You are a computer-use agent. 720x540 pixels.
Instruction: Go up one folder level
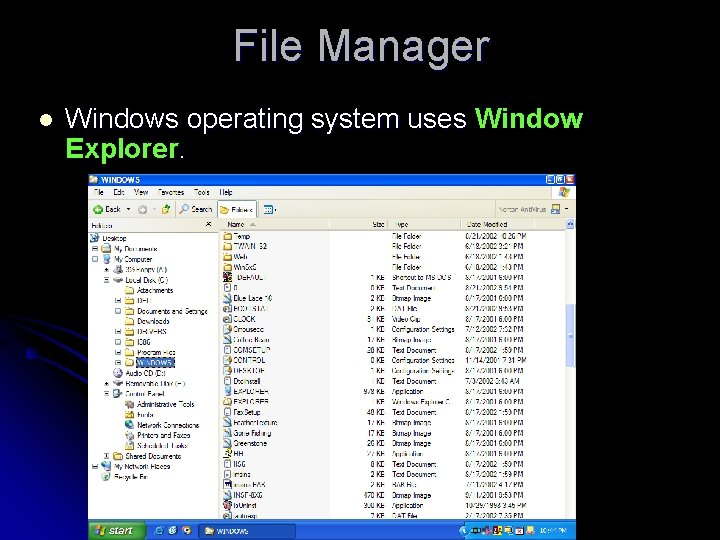166,209
